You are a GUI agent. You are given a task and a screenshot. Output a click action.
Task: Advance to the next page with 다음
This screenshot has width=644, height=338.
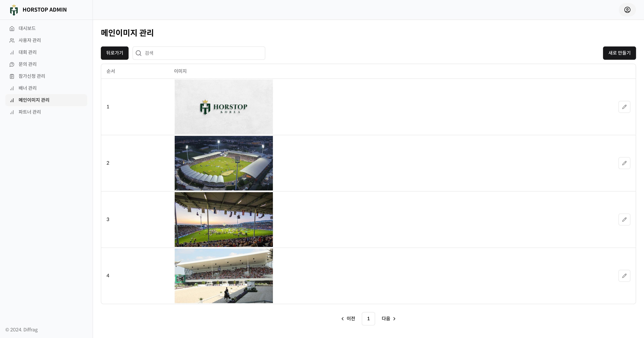coord(389,319)
